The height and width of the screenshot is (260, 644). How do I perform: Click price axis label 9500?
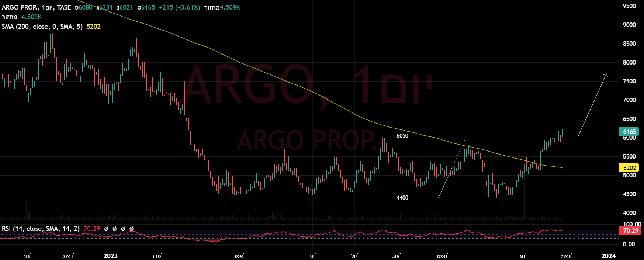[x=629, y=6]
